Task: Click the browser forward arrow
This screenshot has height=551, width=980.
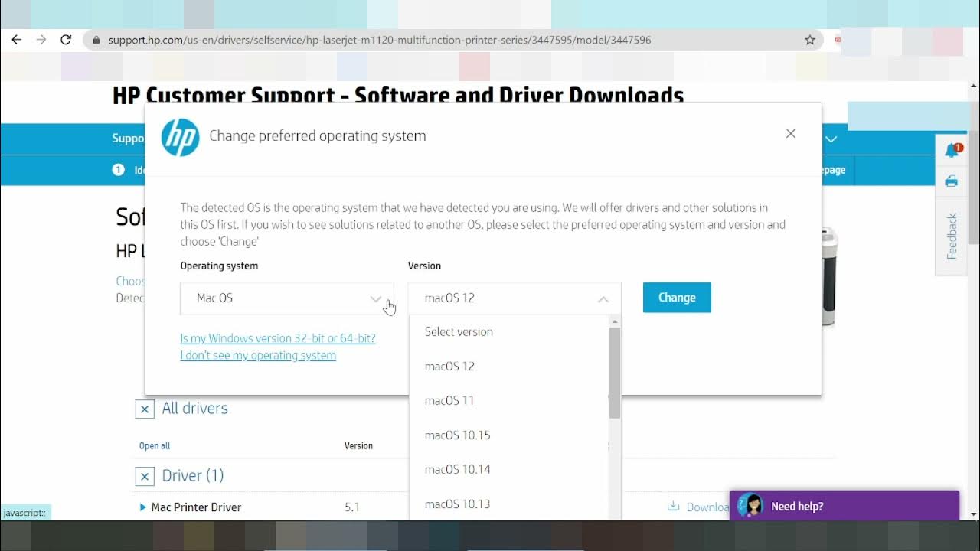Action: click(41, 40)
